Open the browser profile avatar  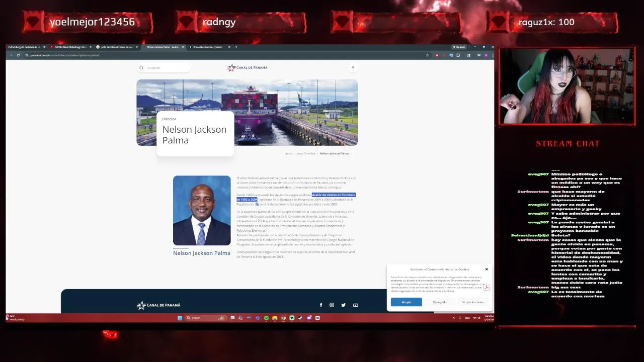point(486,55)
